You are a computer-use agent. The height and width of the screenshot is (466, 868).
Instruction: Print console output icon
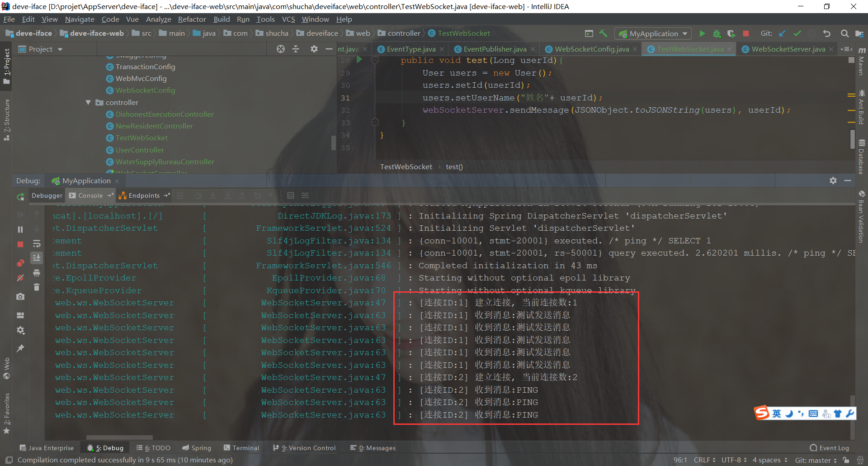pos(37,273)
